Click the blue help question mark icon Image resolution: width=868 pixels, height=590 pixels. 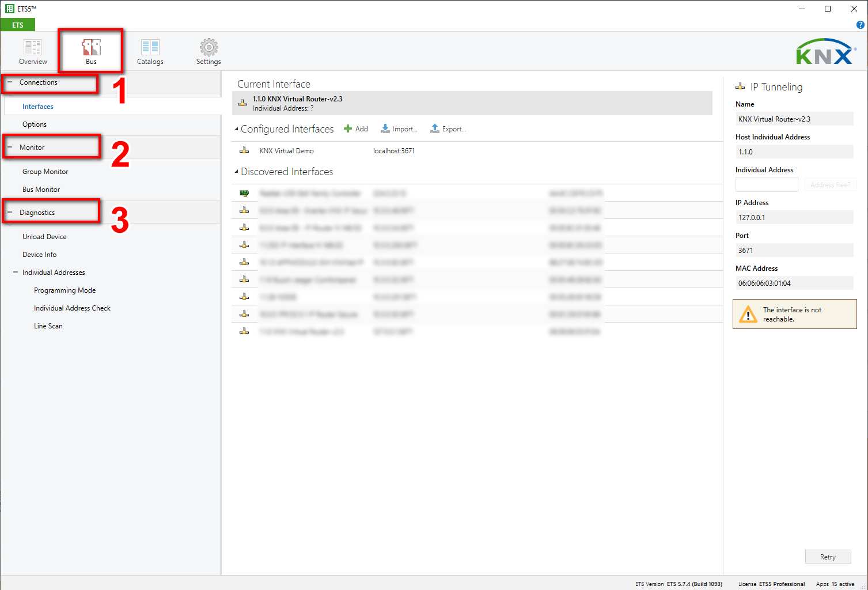(x=860, y=25)
